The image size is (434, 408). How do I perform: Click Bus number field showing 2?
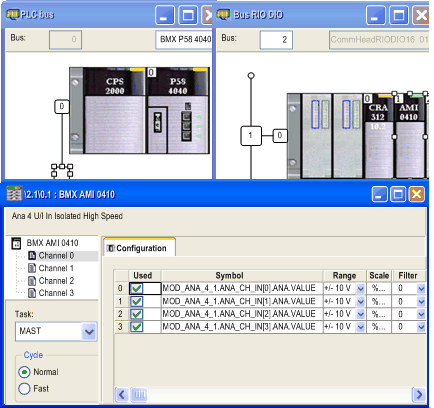coord(276,40)
